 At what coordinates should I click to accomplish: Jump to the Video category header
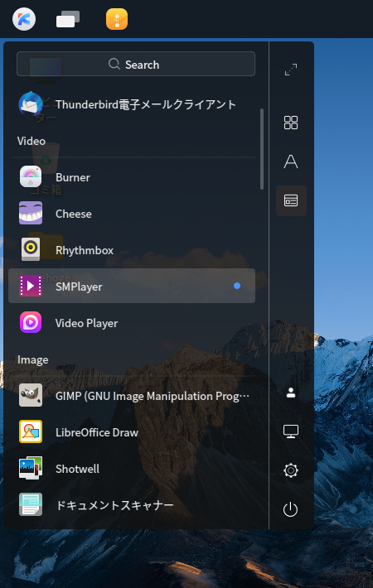tap(31, 141)
